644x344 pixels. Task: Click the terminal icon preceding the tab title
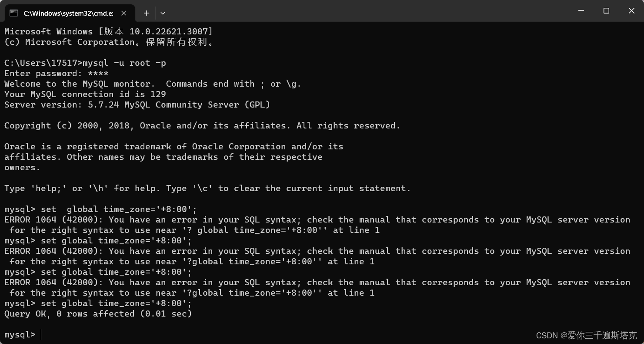tap(13, 13)
